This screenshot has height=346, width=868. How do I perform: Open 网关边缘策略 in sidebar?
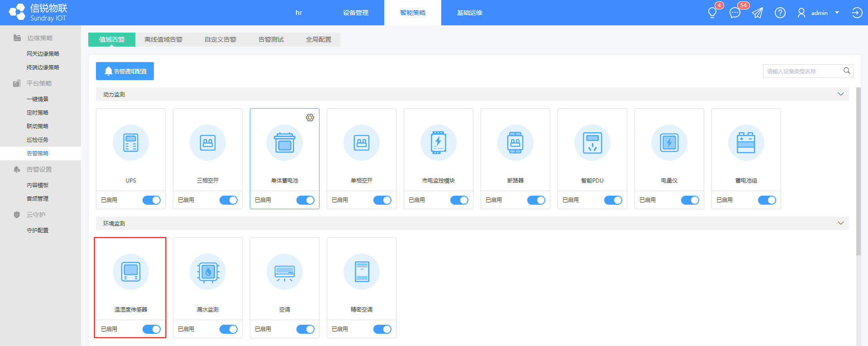click(x=43, y=54)
